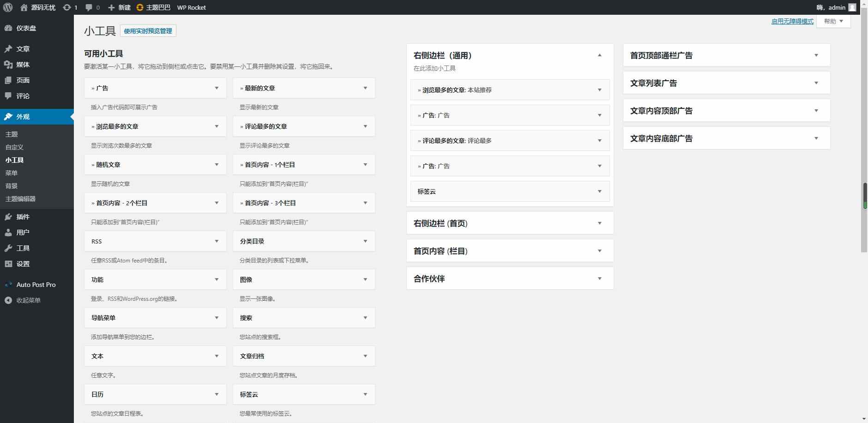Collapse the sidebar via 收起菜单
868x423 pixels.
pyautogui.click(x=8, y=300)
